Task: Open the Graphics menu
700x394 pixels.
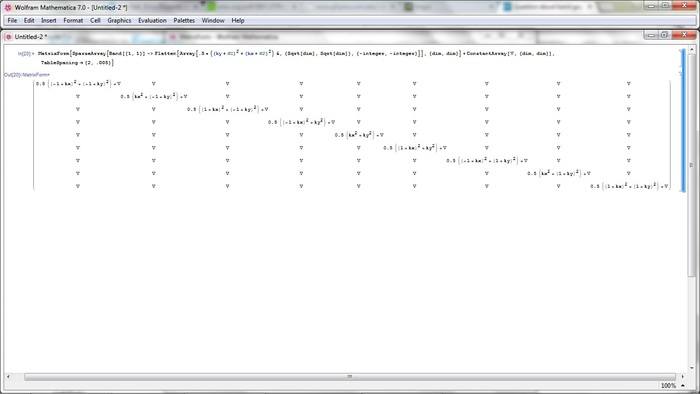Action: pyautogui.click(x=119, y=21)
